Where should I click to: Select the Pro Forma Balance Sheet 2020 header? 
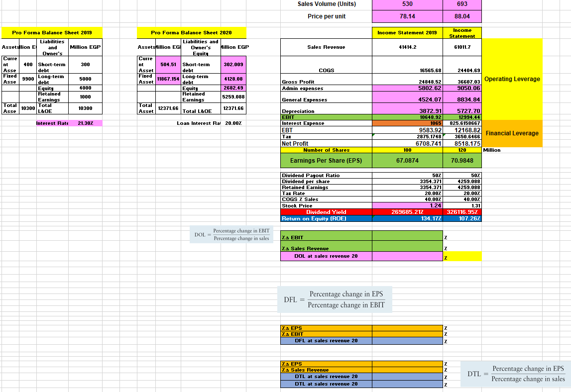pos(192,33)
